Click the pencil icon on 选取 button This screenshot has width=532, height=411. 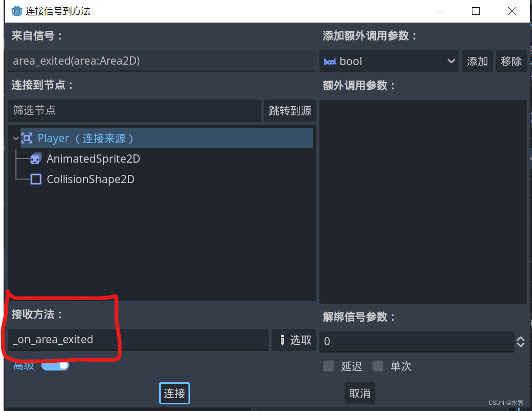pyautogui.click(x=282, y=340)
